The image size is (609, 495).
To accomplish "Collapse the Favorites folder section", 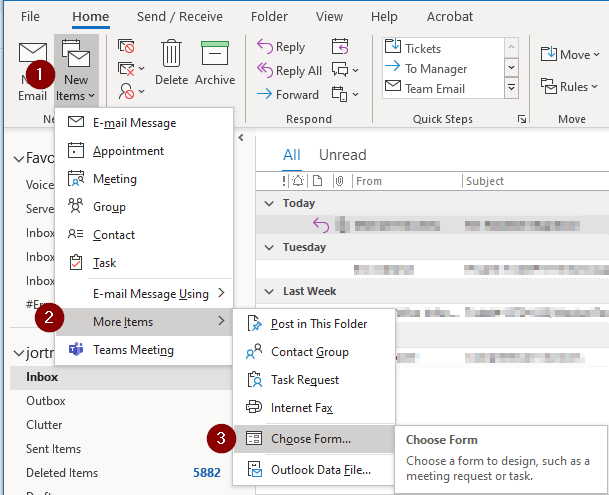I will click(x=18, y=159).
